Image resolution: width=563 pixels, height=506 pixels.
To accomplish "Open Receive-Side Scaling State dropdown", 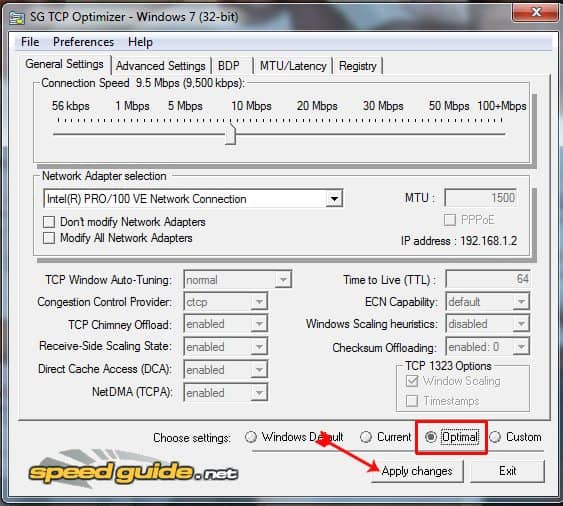I will tap(259, 347).
